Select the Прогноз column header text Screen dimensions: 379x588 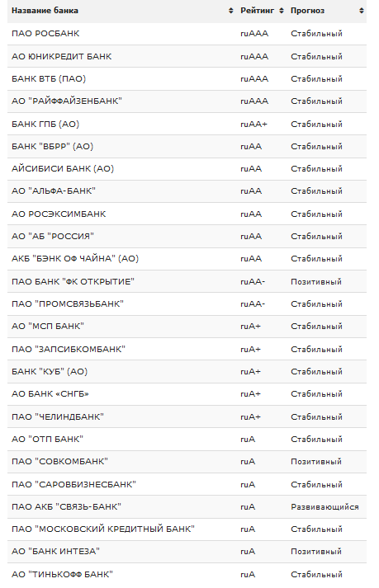tap(307, 11)
